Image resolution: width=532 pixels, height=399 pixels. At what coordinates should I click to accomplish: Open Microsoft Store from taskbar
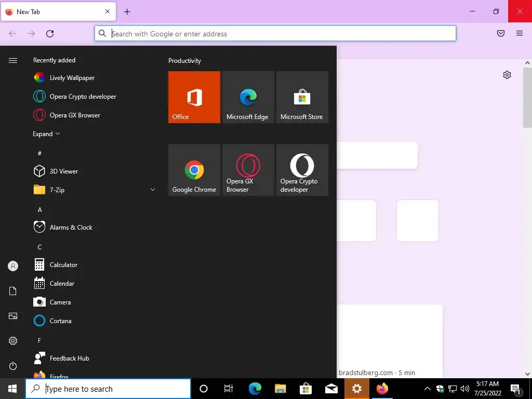[305, 389]
